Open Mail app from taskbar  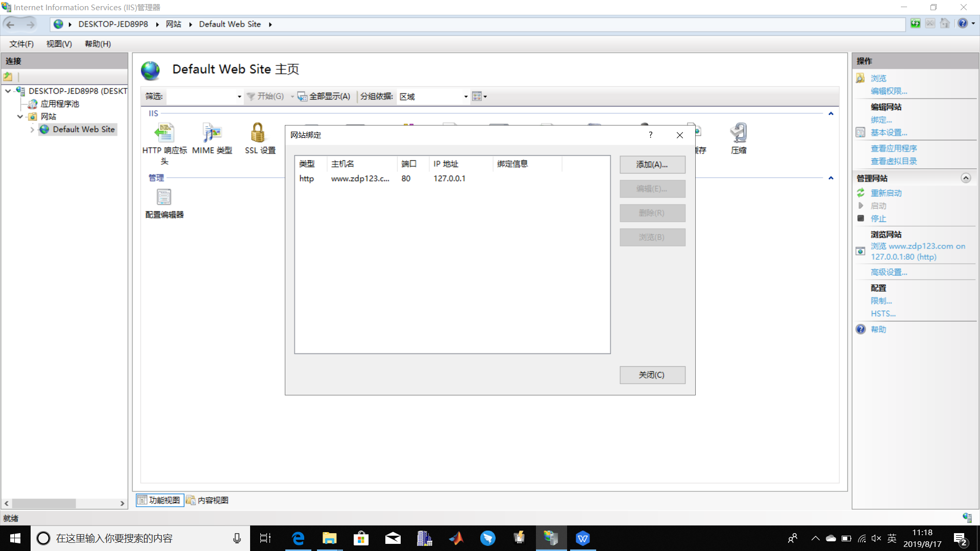393,538
